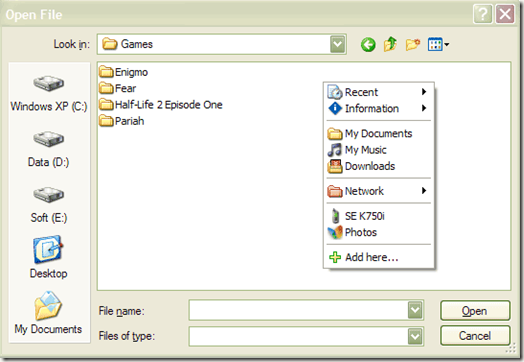Choose My Documents from popup menu
This screenshot has height=362, width=524.
pyautogui.click(x=379, y=133)
